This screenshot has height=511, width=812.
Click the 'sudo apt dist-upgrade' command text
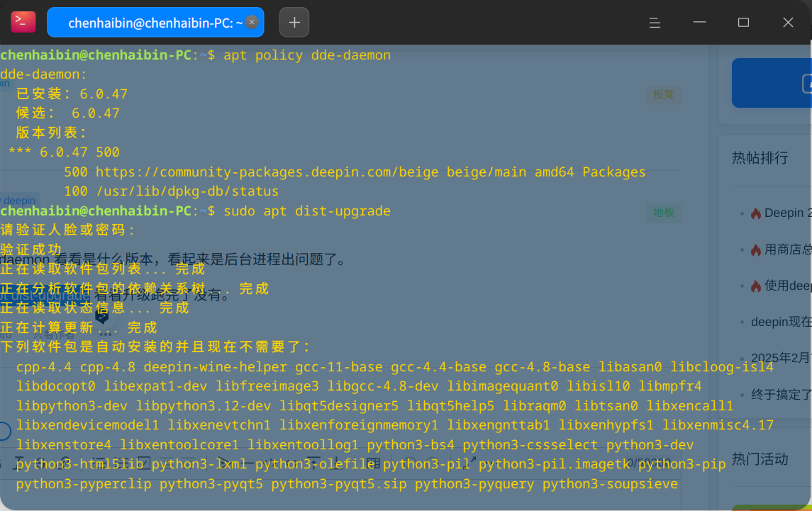click(x=307, y=210)
